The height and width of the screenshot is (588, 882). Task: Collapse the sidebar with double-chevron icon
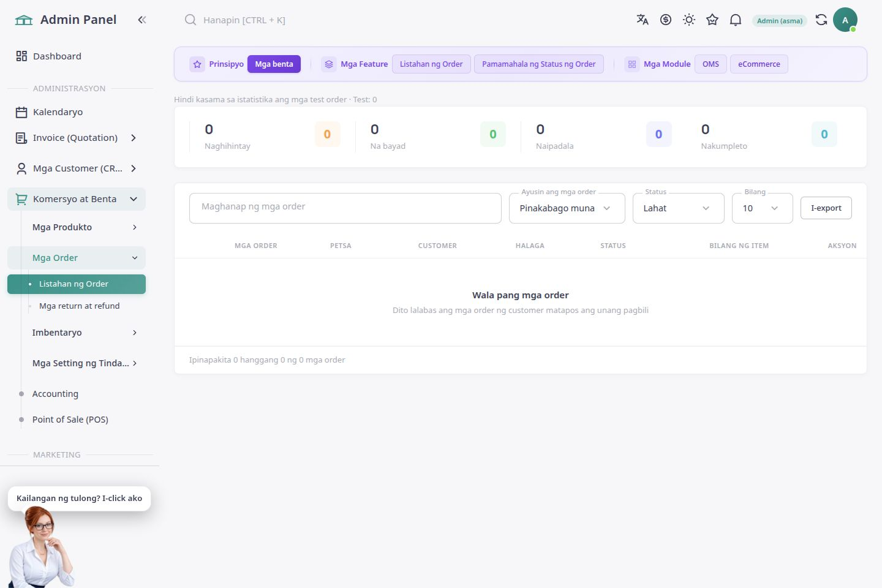click(x=142, y=20)
